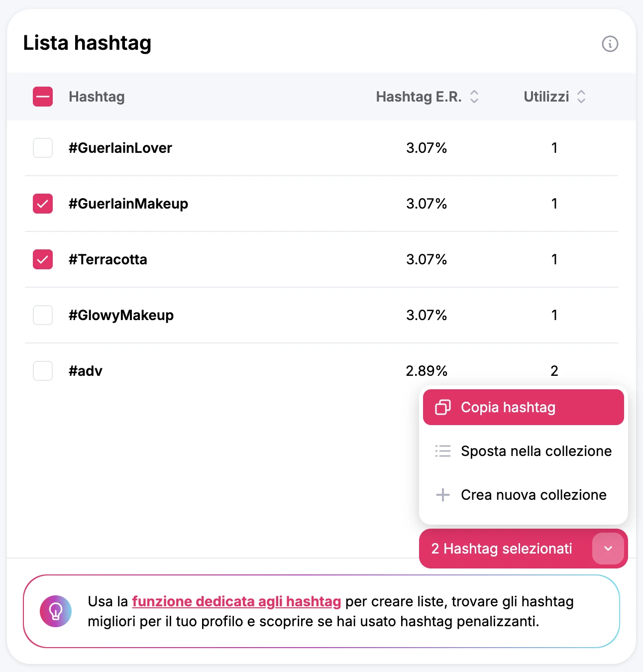Sort by Hashtag E.R. arrows icon
The width and height of the screenshot is (643, 672).
pos(474,97)
